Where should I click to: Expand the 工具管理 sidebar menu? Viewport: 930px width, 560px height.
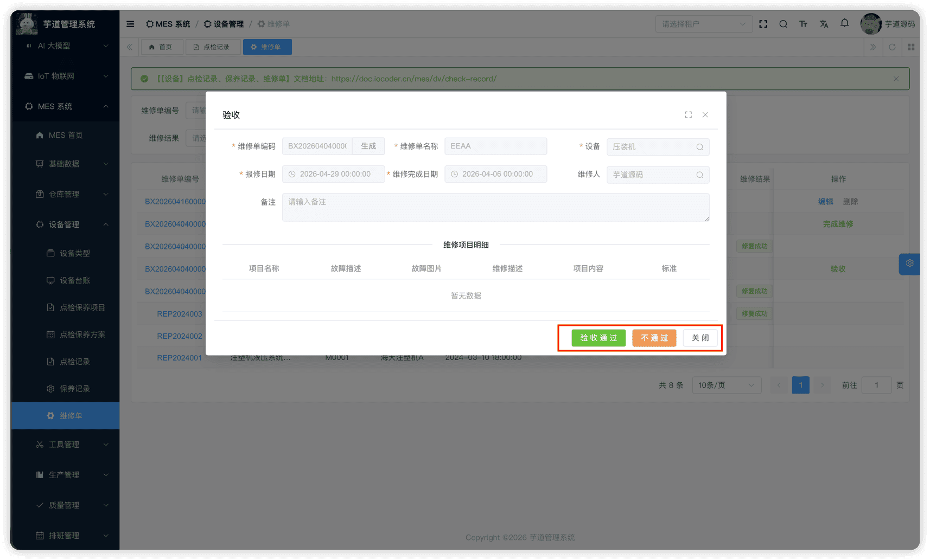(65, 445)
